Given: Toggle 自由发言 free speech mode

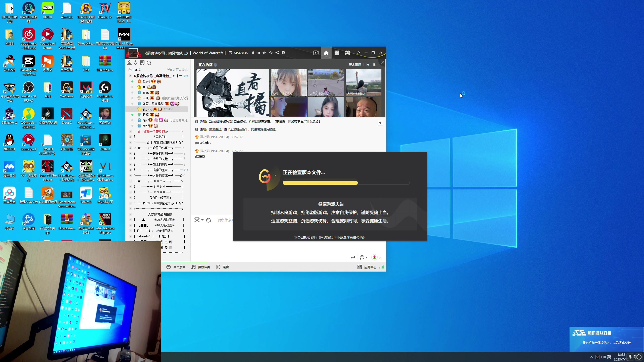Looking at the screenshot, I should 176,267.
